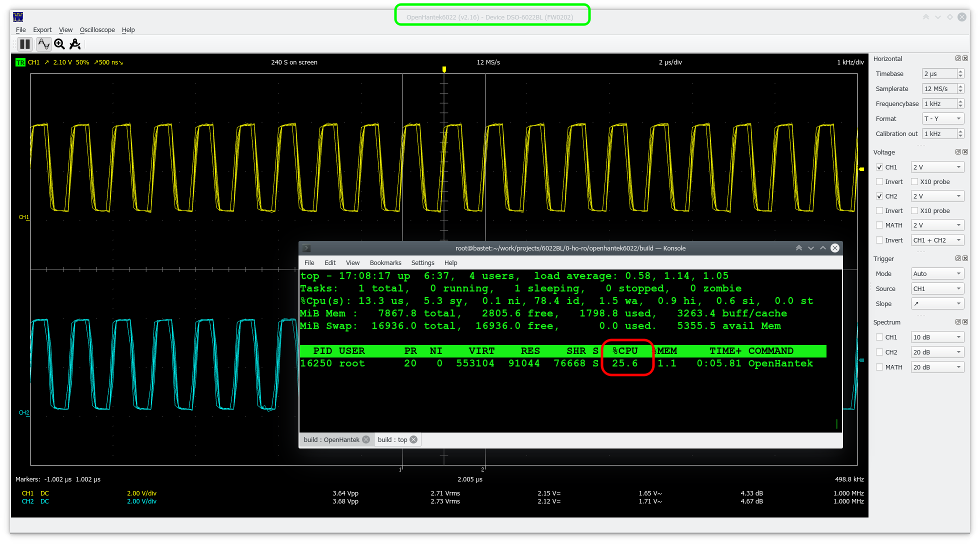The width and height of the screenshot is (980, 544).
Task: Enable Invert for CH2
Action: pos(879,210)
